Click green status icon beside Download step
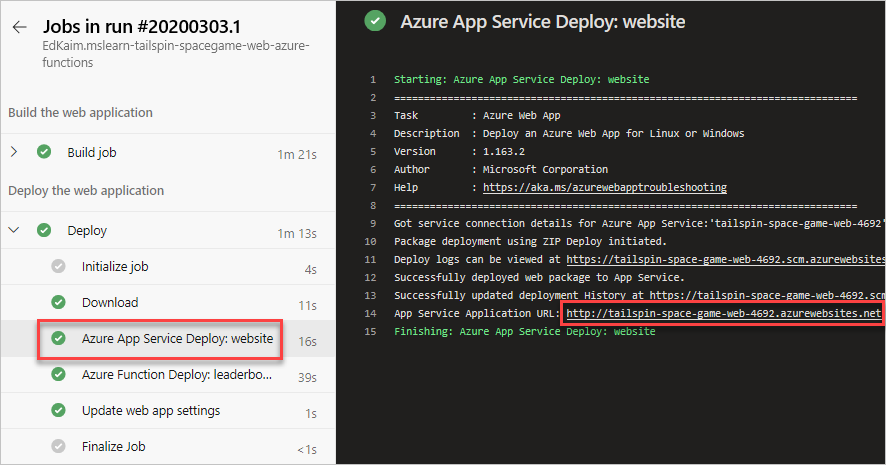886x465 pixels. point(59,302)
